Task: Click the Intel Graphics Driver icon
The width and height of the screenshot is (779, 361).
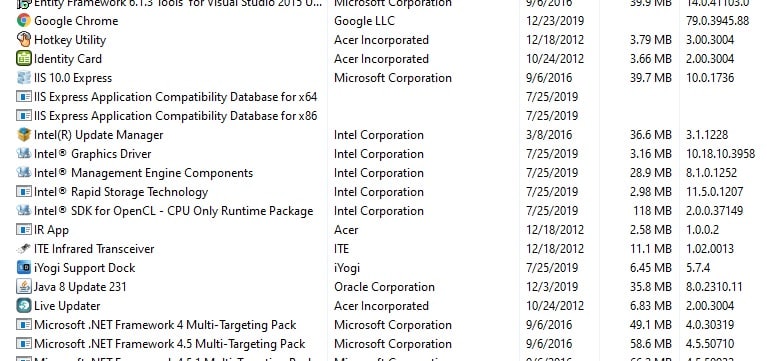Action: (x=23, y=153)
